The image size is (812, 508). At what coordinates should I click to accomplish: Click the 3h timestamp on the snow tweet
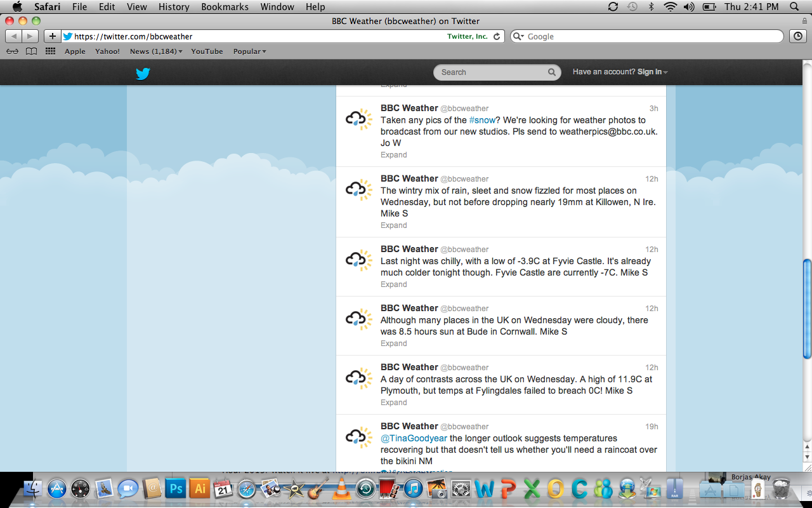(653, 109)
